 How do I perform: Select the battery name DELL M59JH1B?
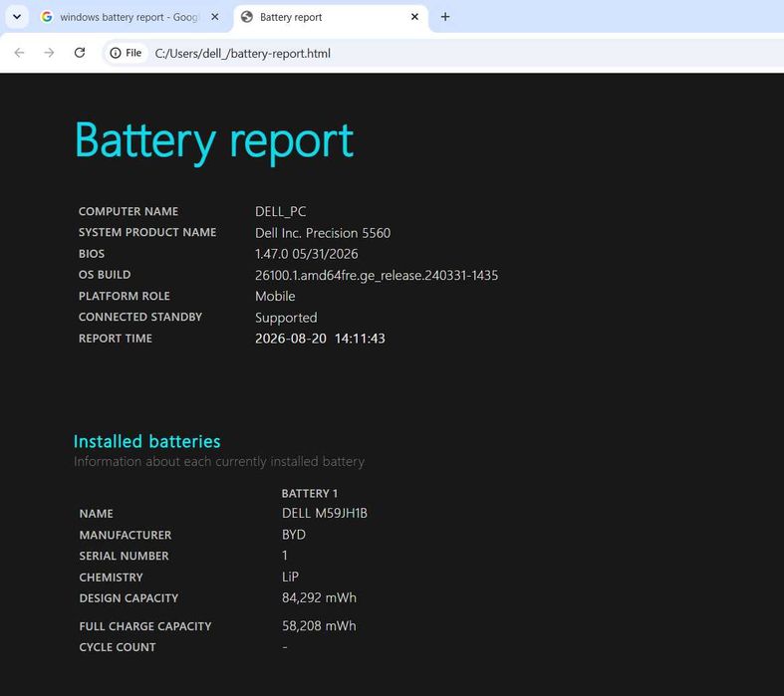pyautogui.click(x=325, y=513)
